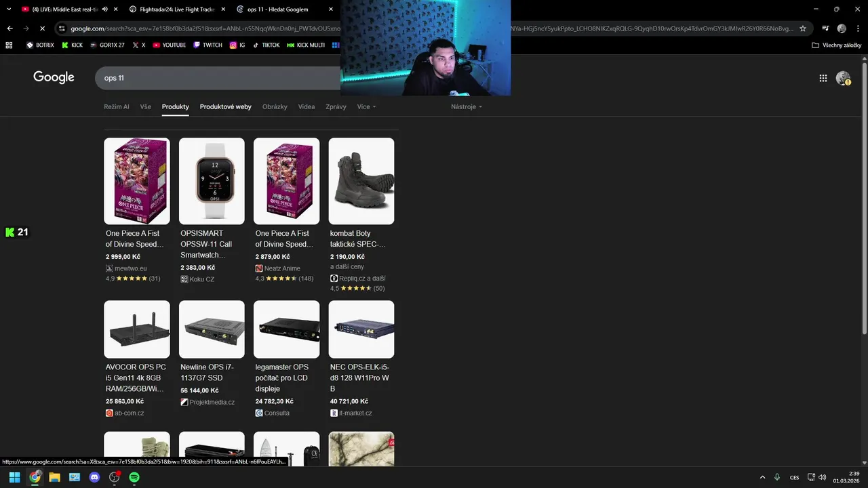Switch to the Zprávy tab
The image size is (868, 488).
[336, 107]
